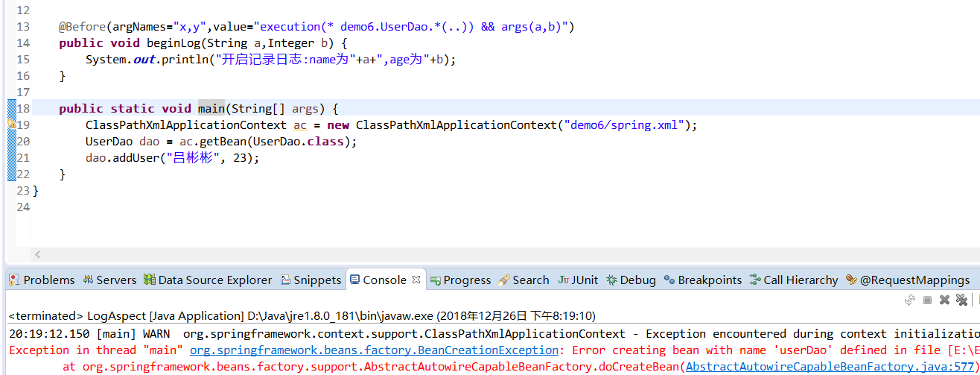Click the Servers tab icon

coord(88,280)
